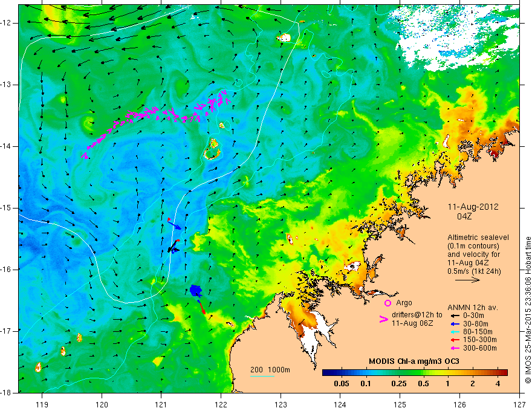Click the "Argo" legend label
The height and width of the screenshot is (411, 532).
click(404, 303)
